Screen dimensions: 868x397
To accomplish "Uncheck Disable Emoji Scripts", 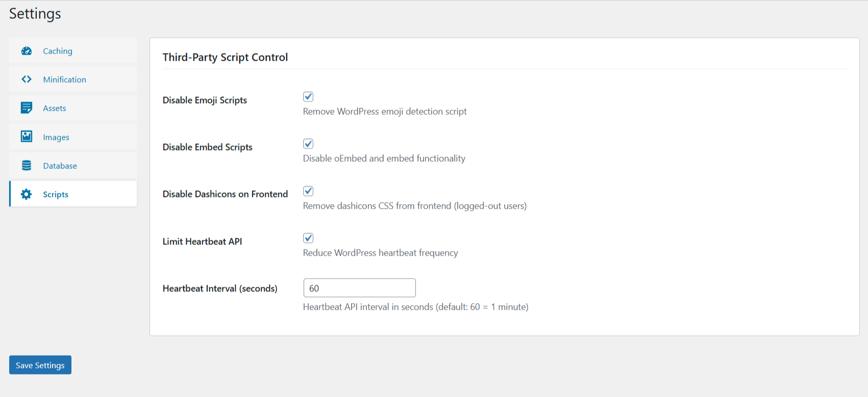I will point(308,96).
